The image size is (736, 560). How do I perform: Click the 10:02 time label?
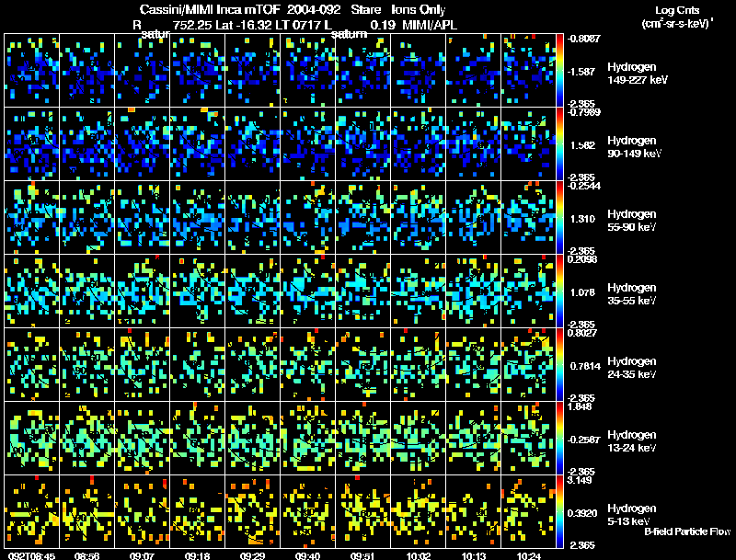(419, 555)
